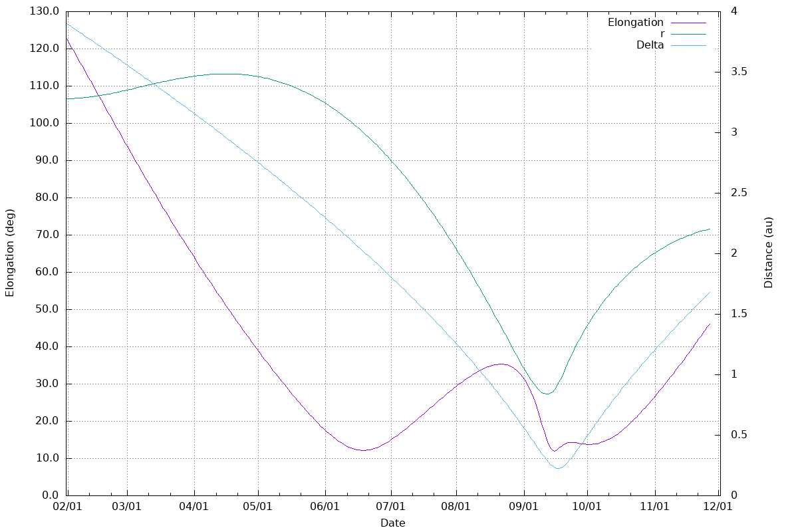Click the 12/01 date tick label
This screenshot has height=532, width=798.
(718, 507)
